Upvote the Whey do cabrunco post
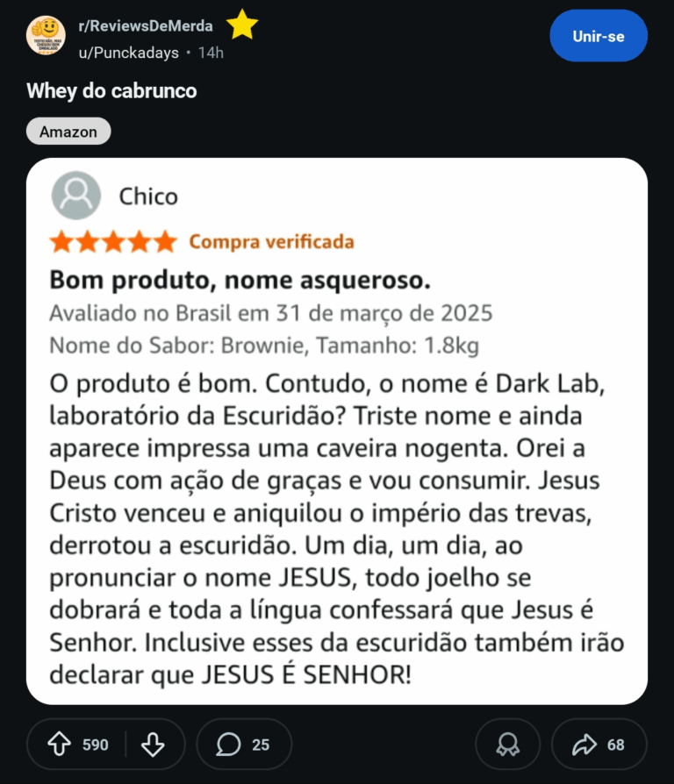 60,745
